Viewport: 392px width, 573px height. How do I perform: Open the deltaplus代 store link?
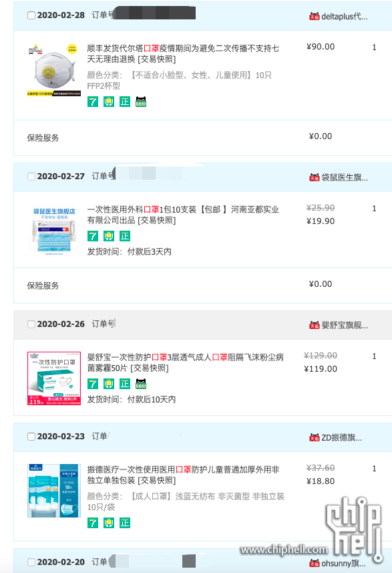[x=345, y=17]
